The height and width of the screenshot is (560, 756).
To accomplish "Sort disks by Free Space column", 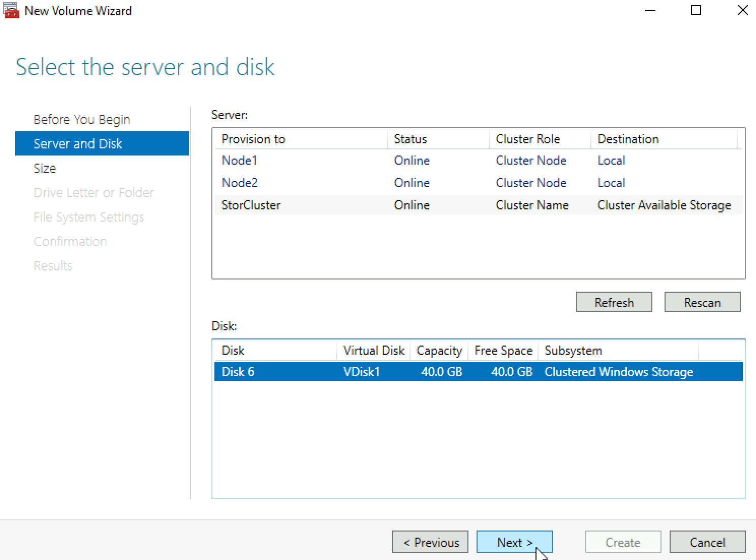I will point(503,351).
